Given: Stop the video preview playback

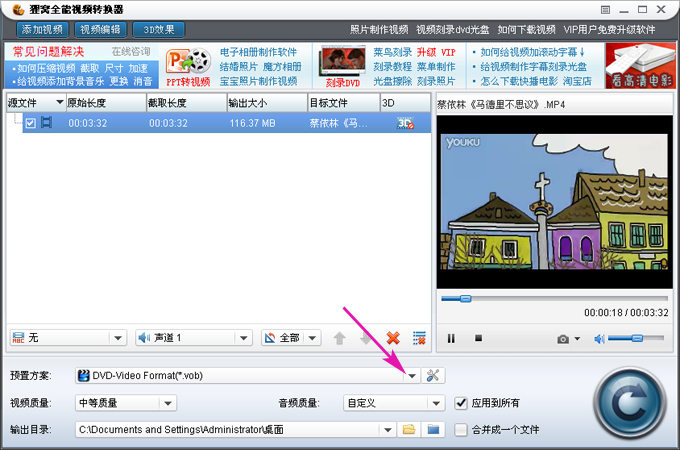Looking at the screenshot, I should tap(478, 338).
